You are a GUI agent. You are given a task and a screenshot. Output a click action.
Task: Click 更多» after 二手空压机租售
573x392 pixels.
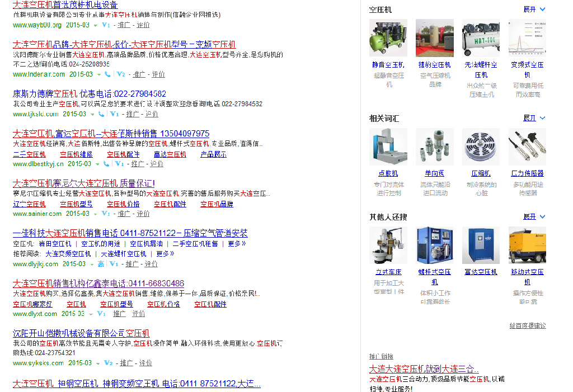(x=237, y=244)
